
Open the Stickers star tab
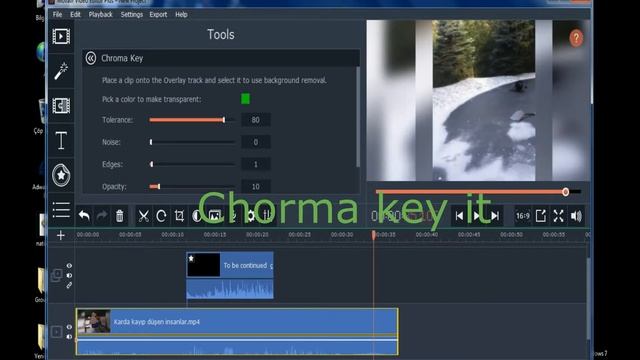click(61, 175)
